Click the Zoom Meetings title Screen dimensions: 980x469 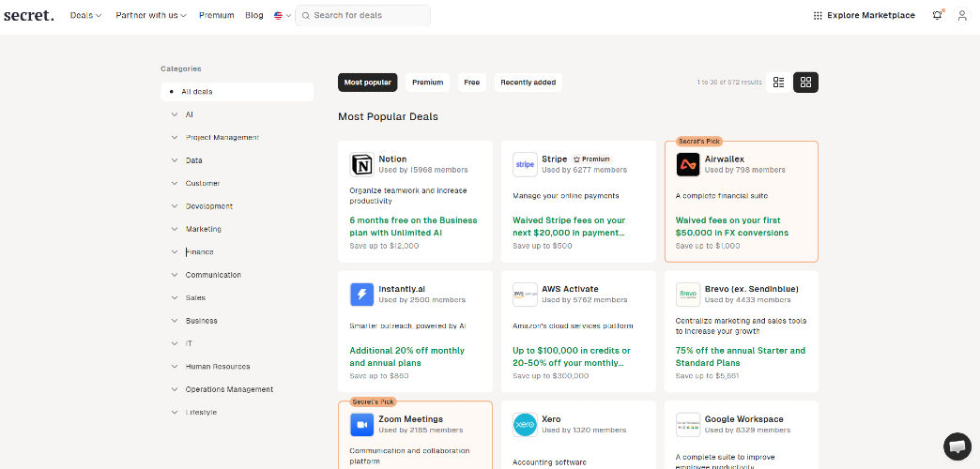click(410, 419)
